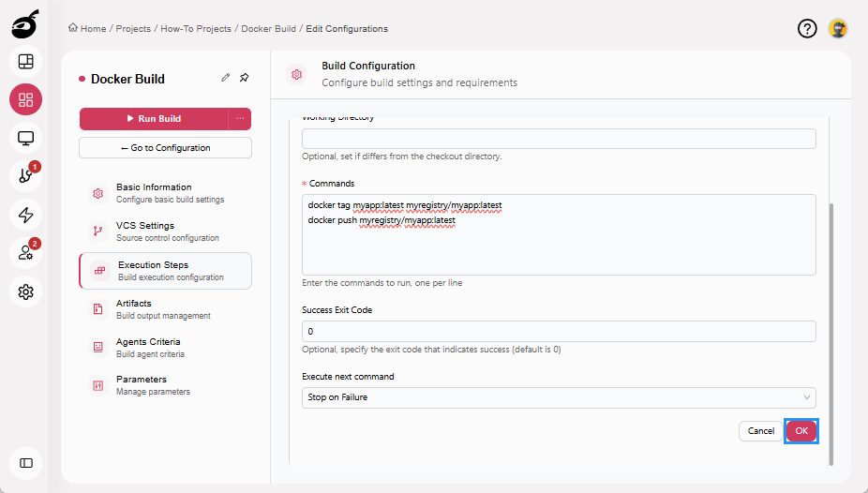868x493 pixels.
Task: Click the help question mark icon
Action: point(807,28)
